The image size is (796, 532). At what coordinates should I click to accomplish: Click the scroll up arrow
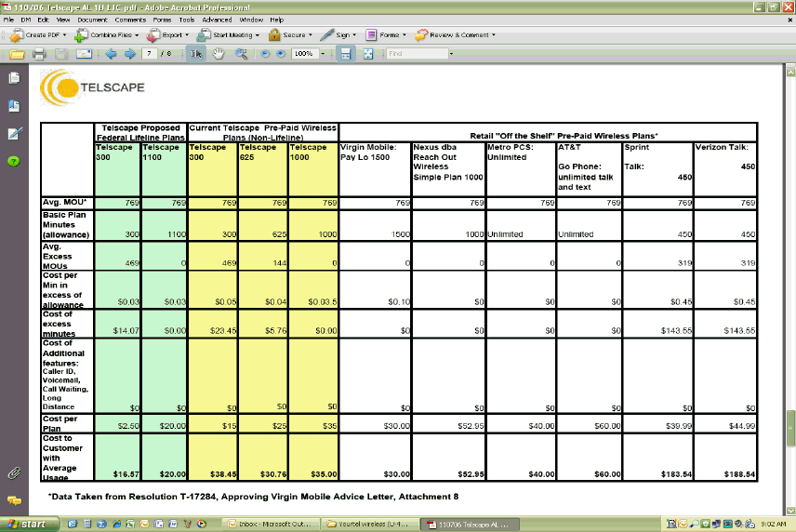coord(790,72)
